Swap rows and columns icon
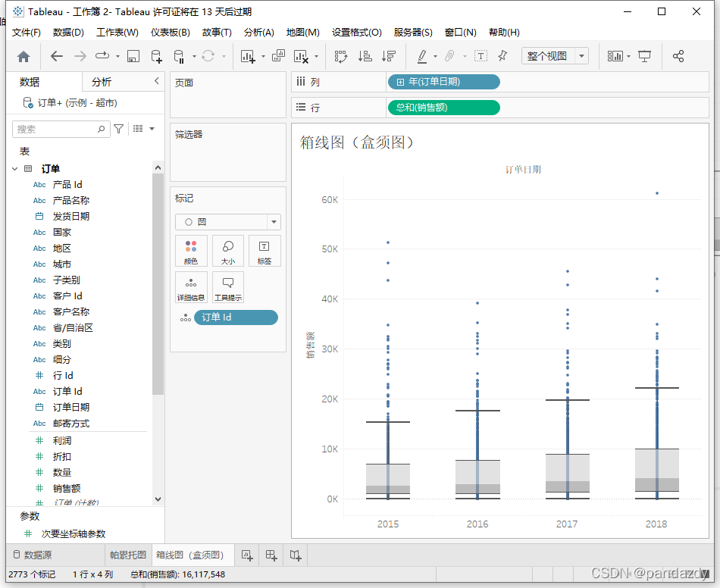The height and width of the screenshot is (588, 720). point(341,57)
